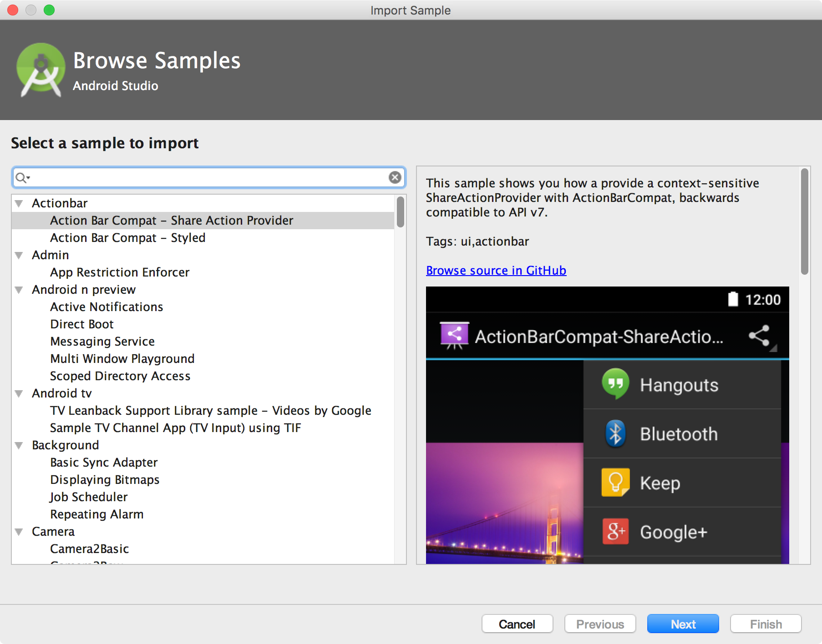Collapse the Admin section
Screen dimensions: 822x644
tap(19, 255)
